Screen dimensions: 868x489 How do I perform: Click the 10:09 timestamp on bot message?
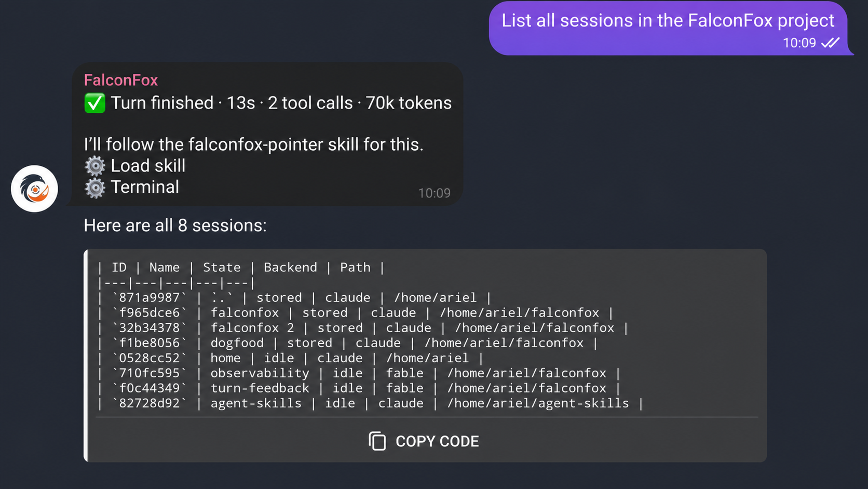[435, 193]
